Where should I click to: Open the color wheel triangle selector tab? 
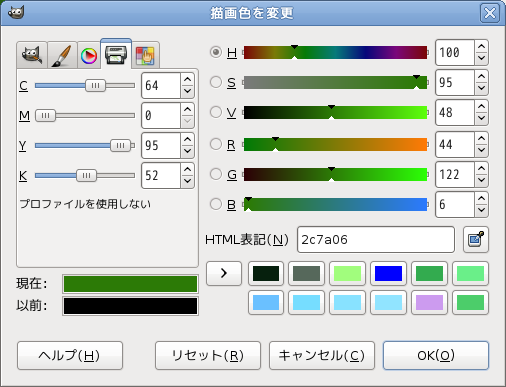click(x=89, y=55)
